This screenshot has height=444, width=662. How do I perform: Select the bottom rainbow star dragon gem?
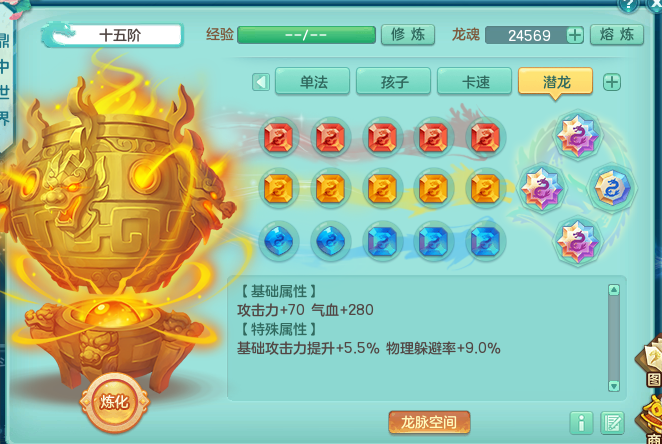pyautogui.click(x=577, y=242)
